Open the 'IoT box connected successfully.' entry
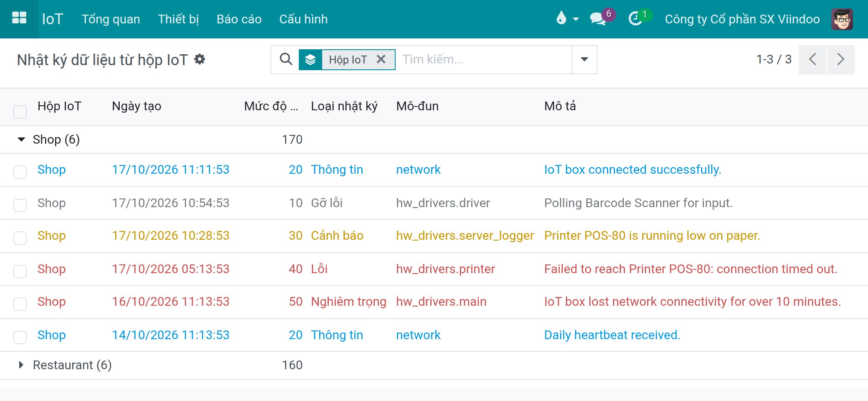868x401 pixels. pos(633,170)
